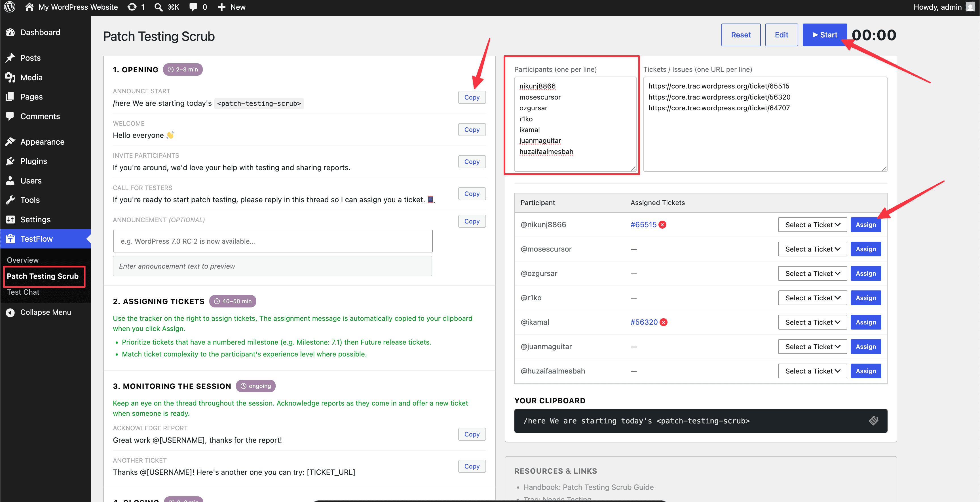Viewport: 980px width, 502px height.
Task: Open ticket dropdown for @nikunj8866
Action: [812, 225]
